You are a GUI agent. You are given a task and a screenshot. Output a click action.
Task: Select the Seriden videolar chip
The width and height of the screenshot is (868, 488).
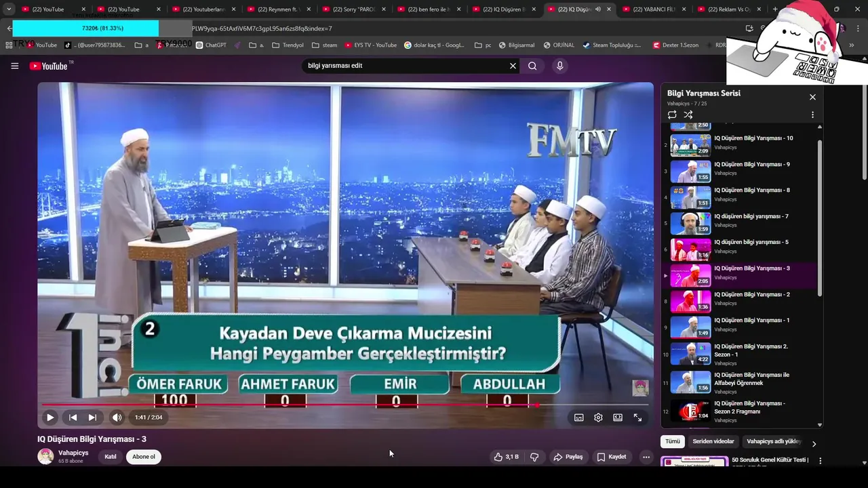pos(713,441)
